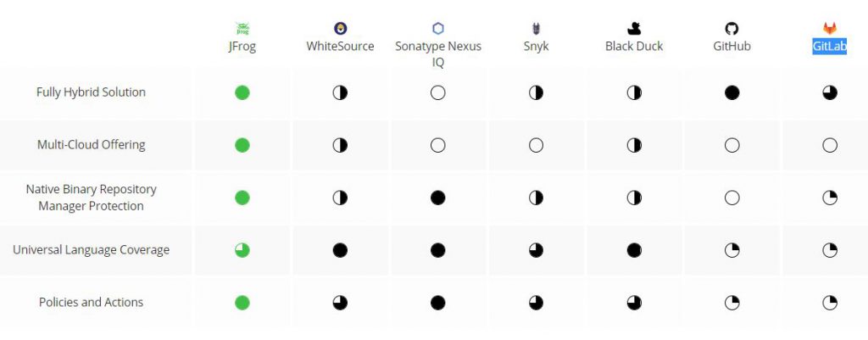Click the Universal Language Coverage row label
This screenshot has height=340, width=868.
pyautogui.click(x=91, y=250)
